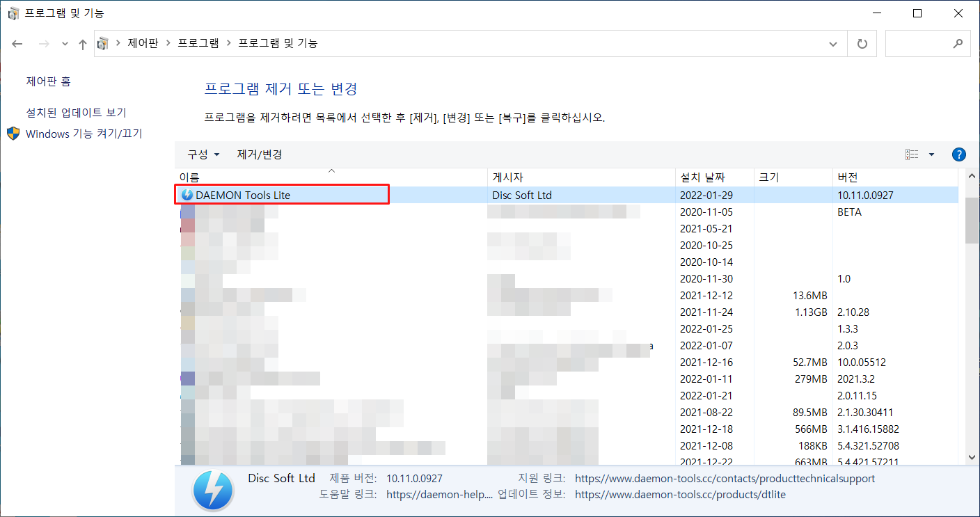Click the scrollbar down arrow of the program list
The width and height of the screenshot is (980, 517).
coord(972,457)
